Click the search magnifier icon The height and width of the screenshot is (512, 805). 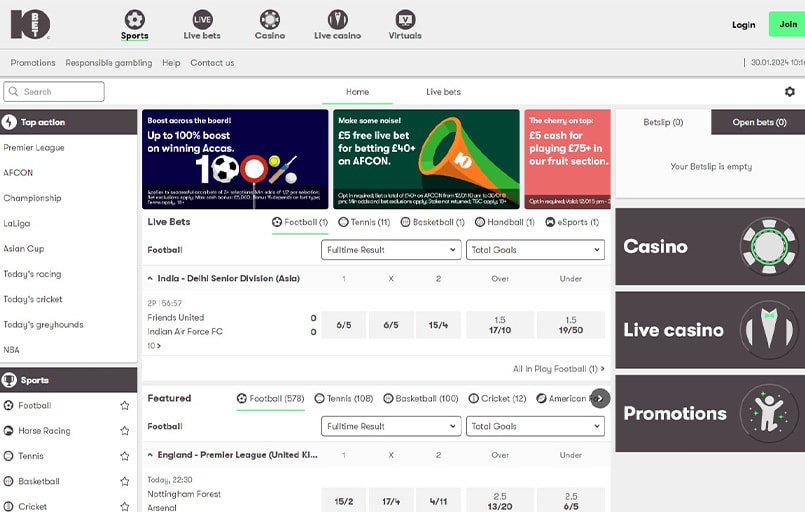[x=13, y=91]
